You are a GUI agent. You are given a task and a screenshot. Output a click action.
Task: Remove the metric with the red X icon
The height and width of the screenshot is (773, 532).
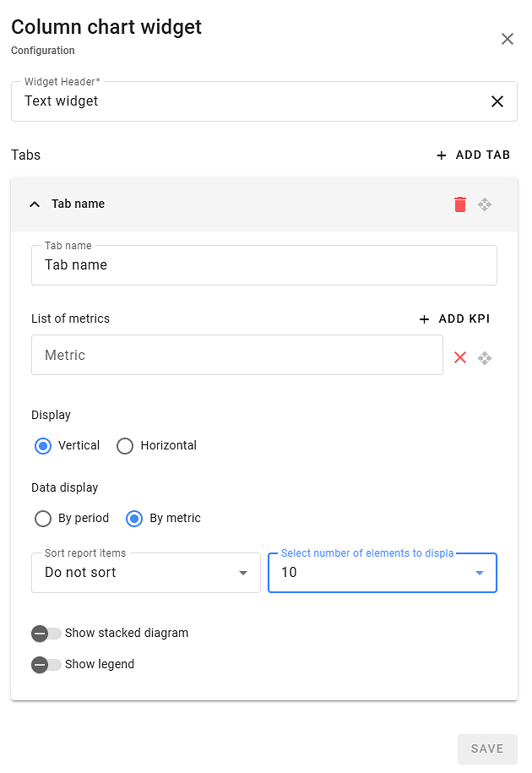point(460,357)
